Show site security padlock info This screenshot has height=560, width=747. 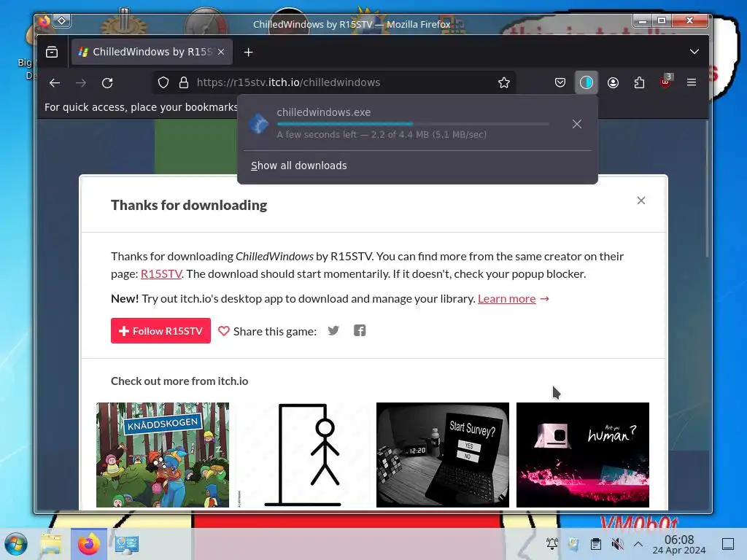click(184, 83)
